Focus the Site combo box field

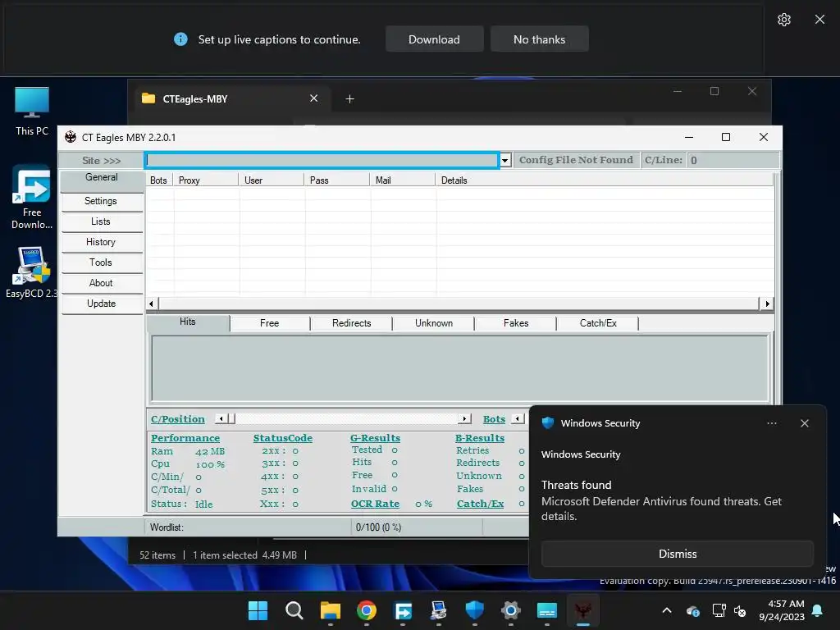[x=322, y=160]
